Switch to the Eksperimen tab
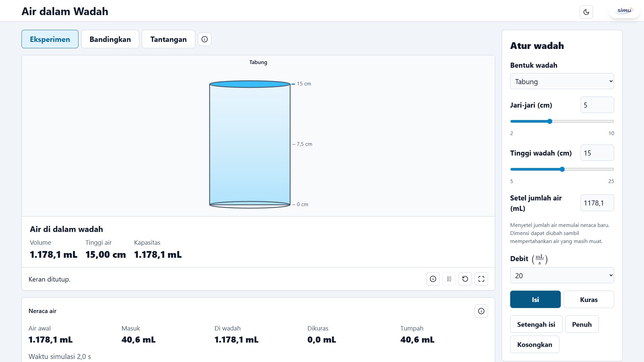The height and width of the screenshot is (362, 644). click(50, 39)
